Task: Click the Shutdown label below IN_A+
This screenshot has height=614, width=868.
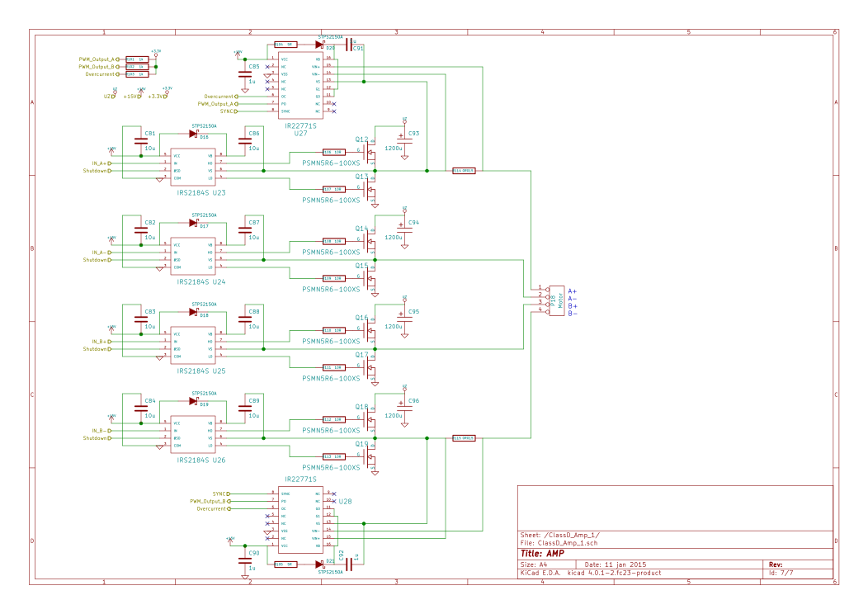Action: [97, 171]
